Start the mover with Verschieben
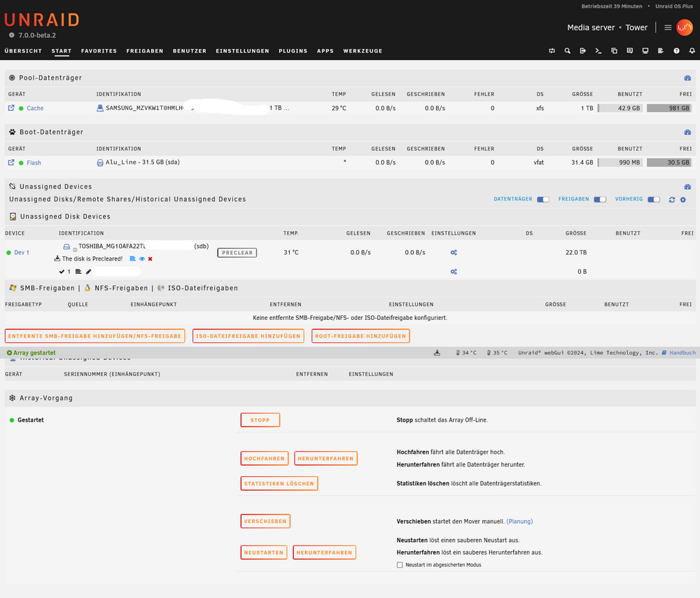 [265, 521]
